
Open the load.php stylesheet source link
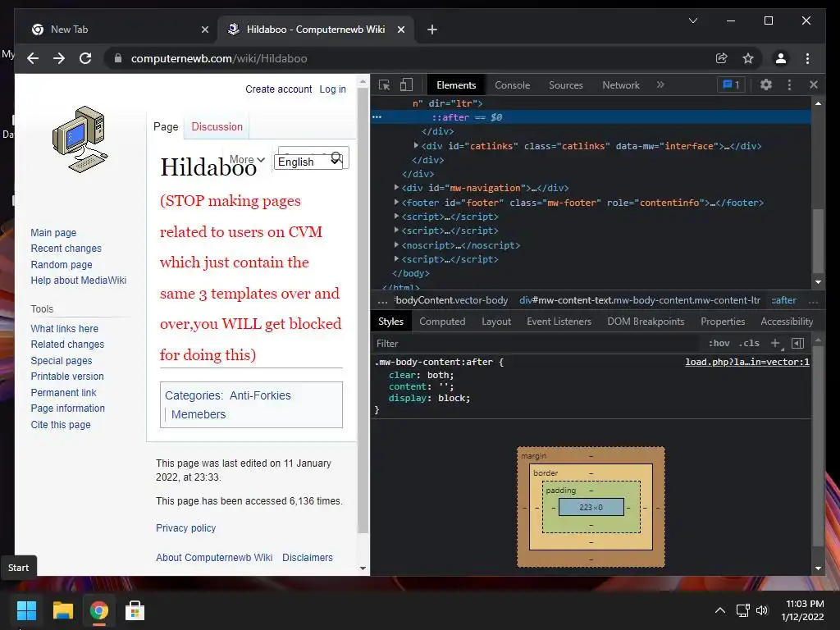[747, 362]
